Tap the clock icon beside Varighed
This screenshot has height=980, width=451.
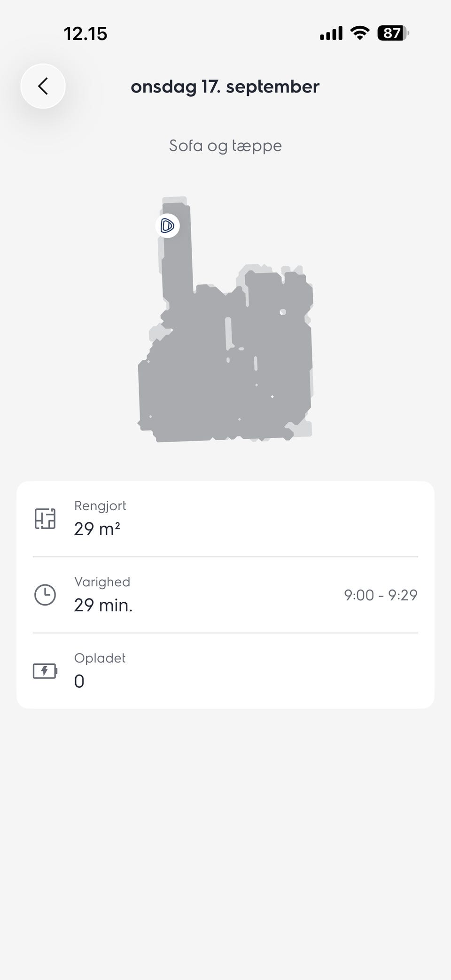[x=45, y=595]
